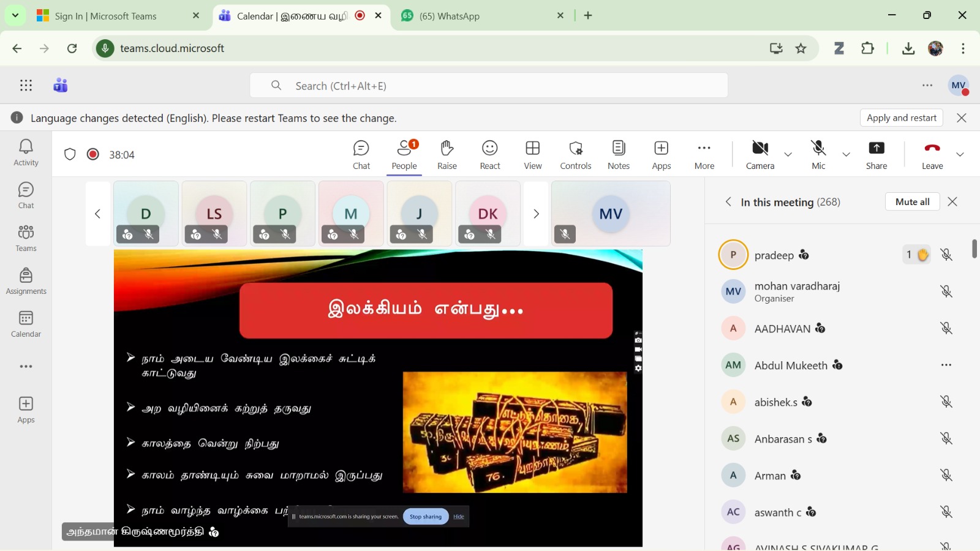The height and width of the screenshot is (551, 980).
Task: Open the React emoji menu
Action: pyautogui.click(x=489, y=155)
